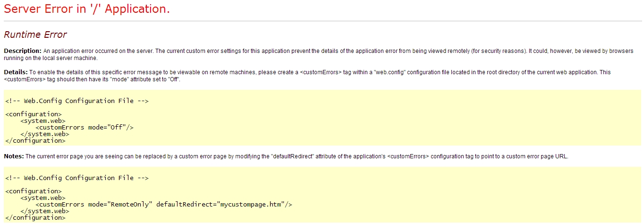Click the customErrors mode="RemoteOnly" code line

(x=164, y=204)
